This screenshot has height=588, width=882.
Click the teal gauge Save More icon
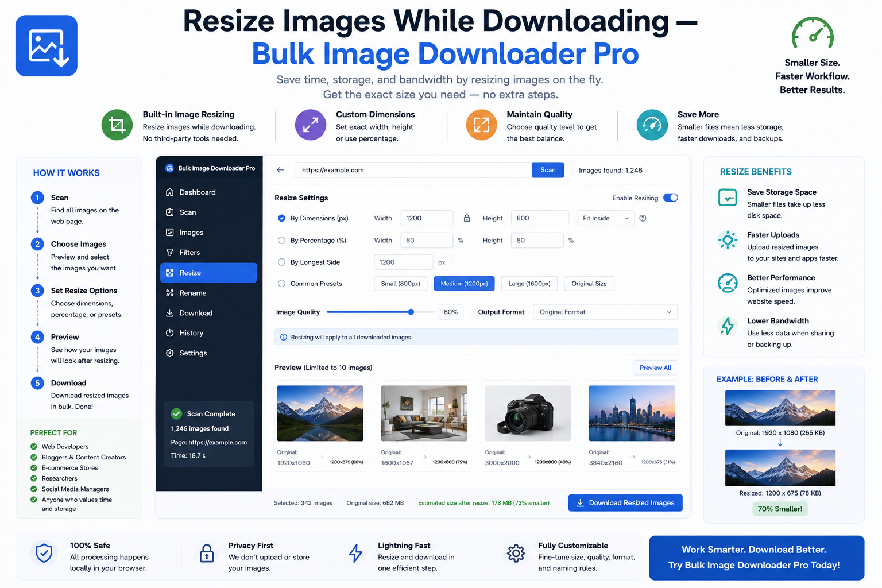(652, 125)
